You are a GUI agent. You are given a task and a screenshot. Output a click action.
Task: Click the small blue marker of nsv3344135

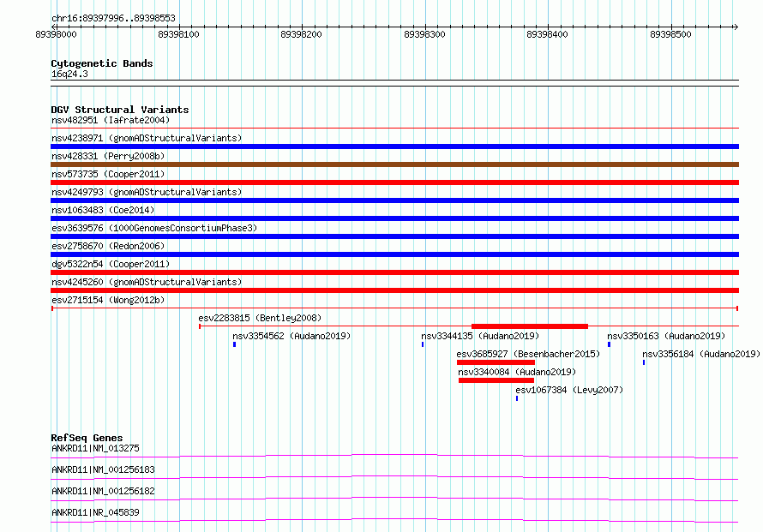423,344
